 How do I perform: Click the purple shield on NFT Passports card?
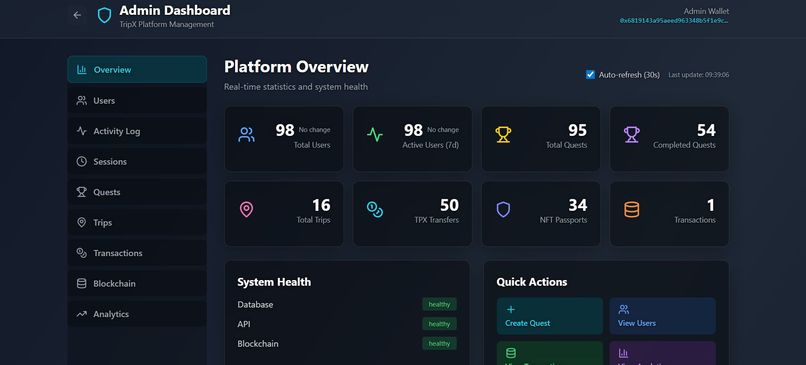503,209
